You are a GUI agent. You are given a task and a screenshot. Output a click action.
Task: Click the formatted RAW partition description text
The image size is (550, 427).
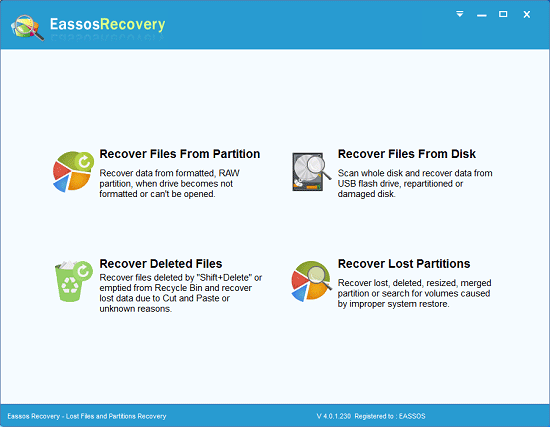click(x=169, y=184)
